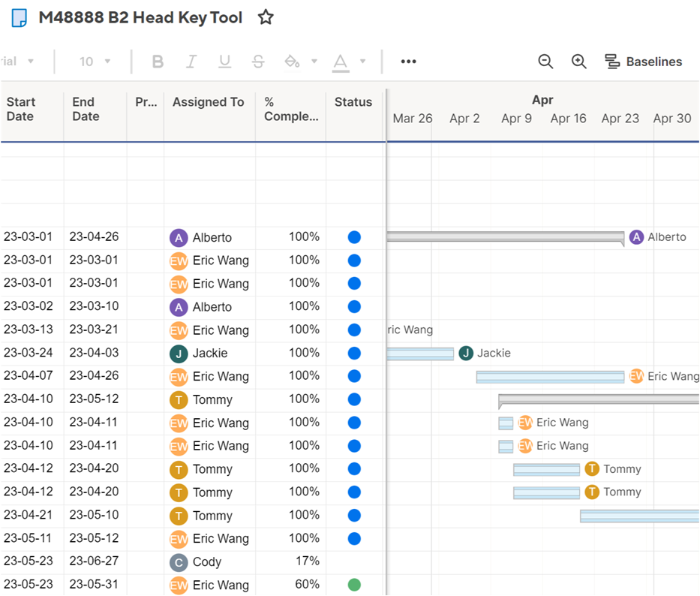Select the start date 23-04-07 cell
This screenshot has width=700, height=596.
32,376
